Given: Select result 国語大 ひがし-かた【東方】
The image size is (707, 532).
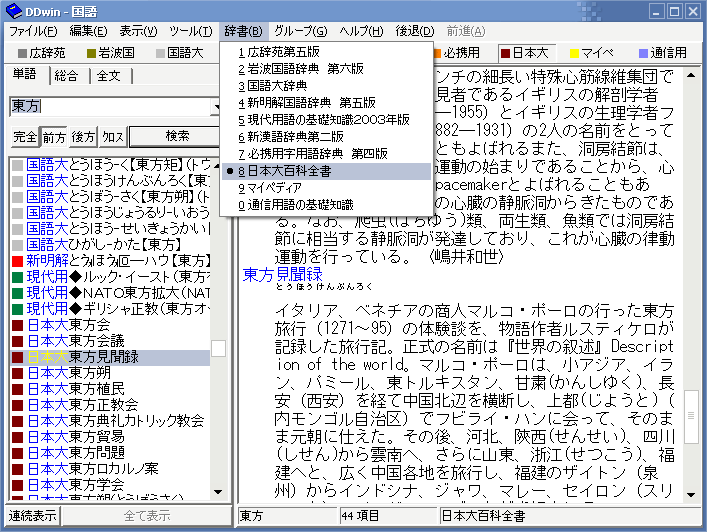Looking at the screenshot, I should (x=110, y=245).
